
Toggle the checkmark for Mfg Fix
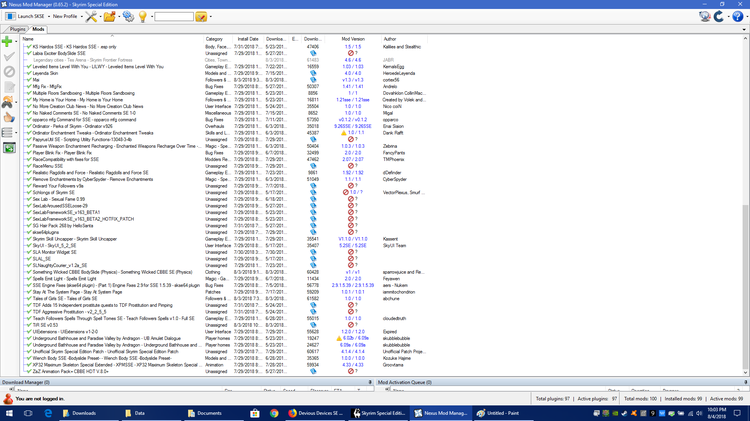[29, 87]
